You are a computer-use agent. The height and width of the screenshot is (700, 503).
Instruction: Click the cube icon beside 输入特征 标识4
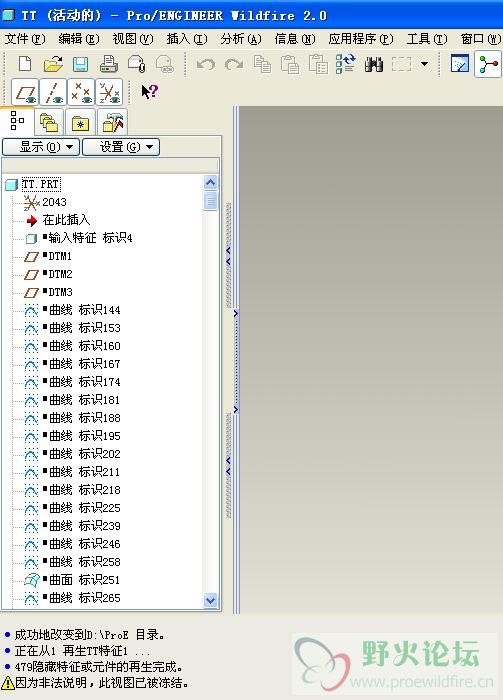(x=31, y=238)
